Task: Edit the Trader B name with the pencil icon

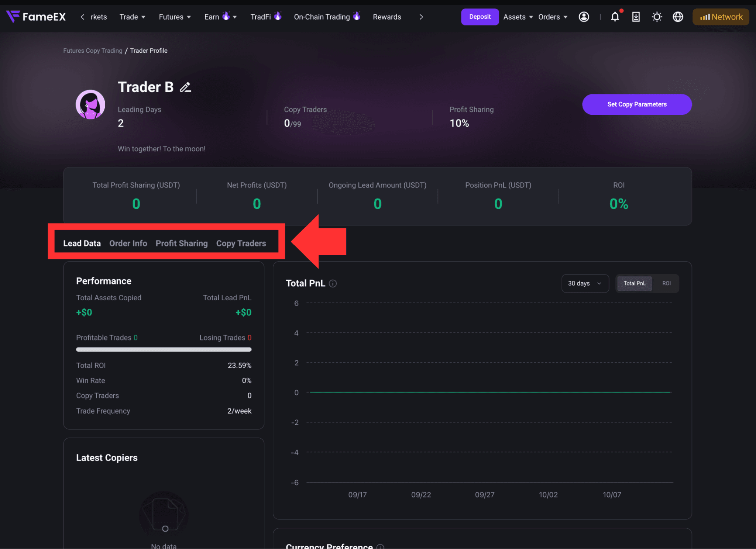Action: (x=185, y=87)
